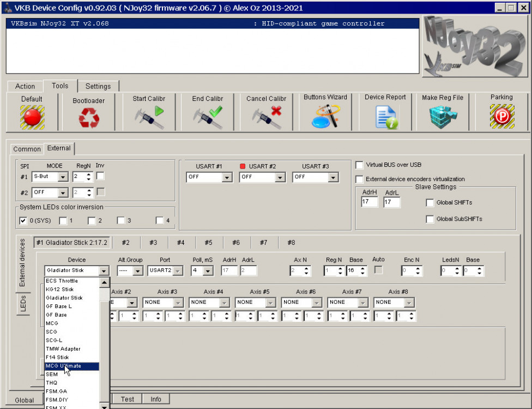Uncheck the 0 (SYS) LED inversion checkbox
This screenshot has height=409, width=532.
tap(23, 221)
